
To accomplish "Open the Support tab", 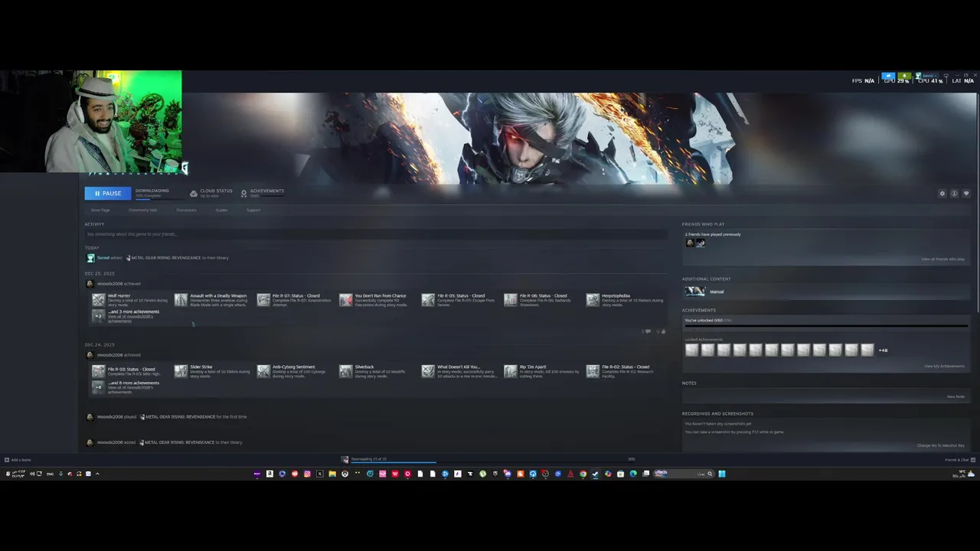I will [x=253, y=210].
